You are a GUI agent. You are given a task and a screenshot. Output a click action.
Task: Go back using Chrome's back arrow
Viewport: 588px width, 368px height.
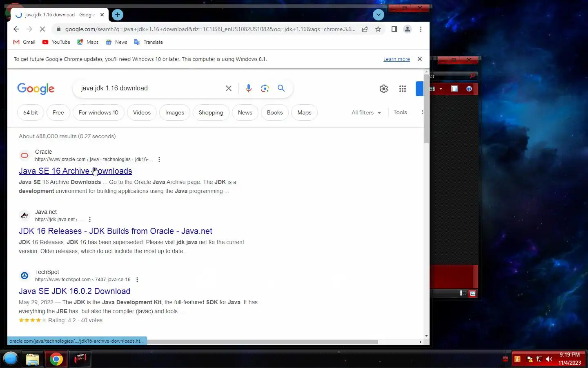pos(16,29)
